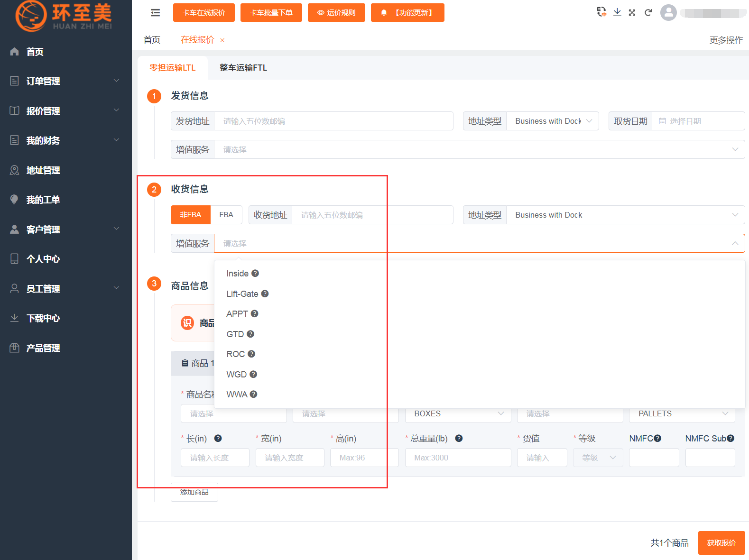
Task: Click help icon next to 总重量(lb) label
Action: click(x=459, y=438)
